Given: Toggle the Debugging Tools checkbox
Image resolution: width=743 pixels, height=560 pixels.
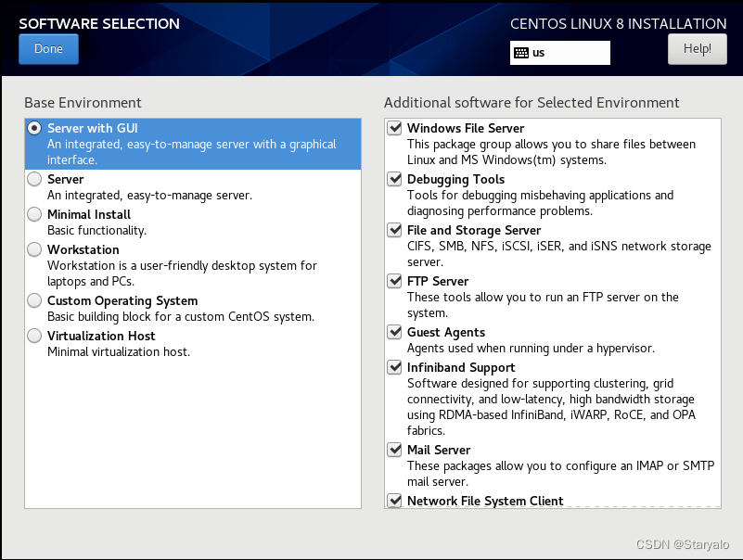Looking at the screenshot, I should pos(394,179).
